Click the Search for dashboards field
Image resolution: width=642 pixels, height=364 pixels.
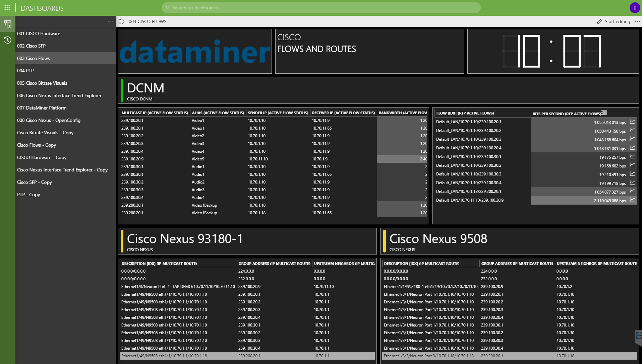tap(321, 8)
